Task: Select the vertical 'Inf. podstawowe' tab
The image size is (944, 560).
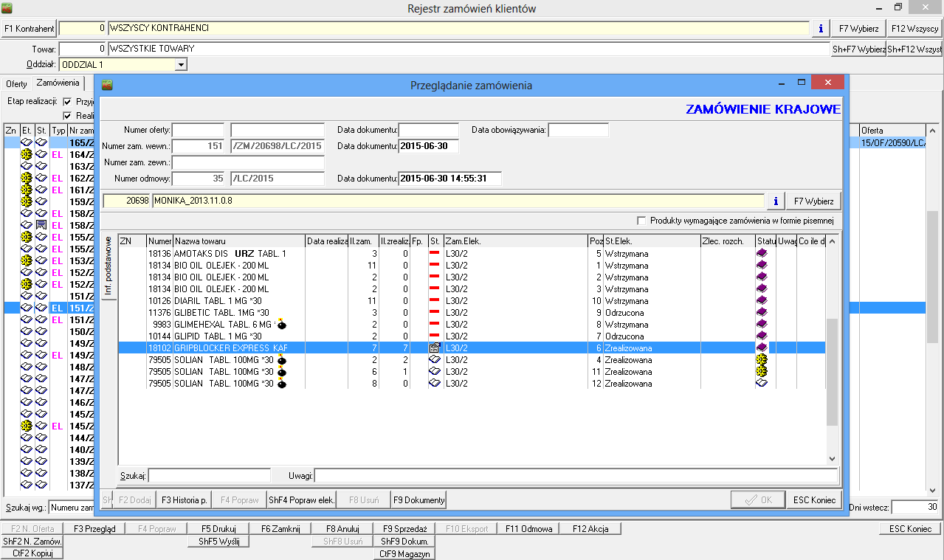Action: [108, 266]
